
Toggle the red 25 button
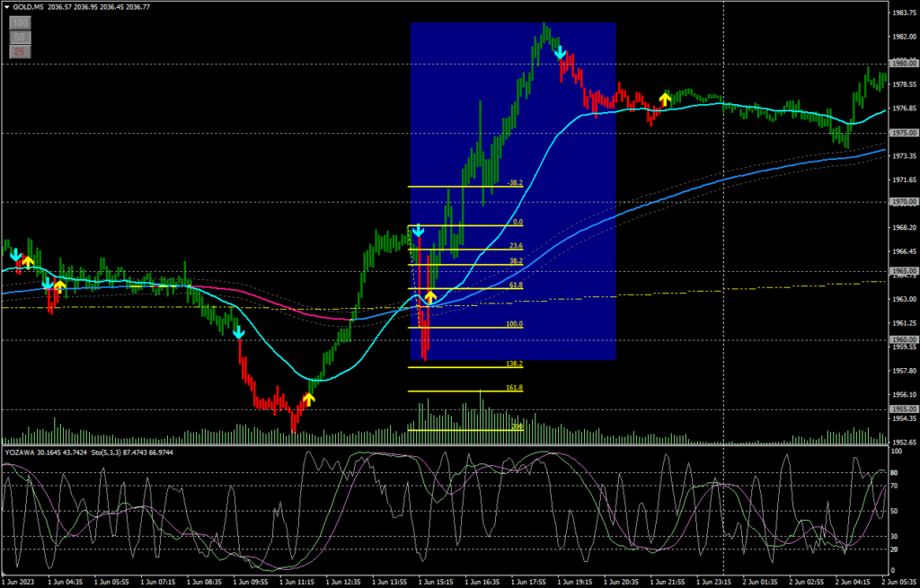(x=19, y=52)
